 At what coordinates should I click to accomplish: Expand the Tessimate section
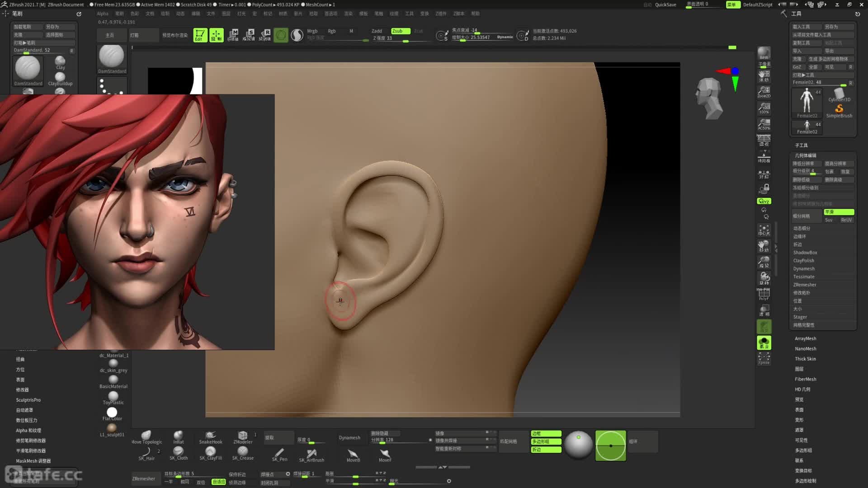point(803,277)
